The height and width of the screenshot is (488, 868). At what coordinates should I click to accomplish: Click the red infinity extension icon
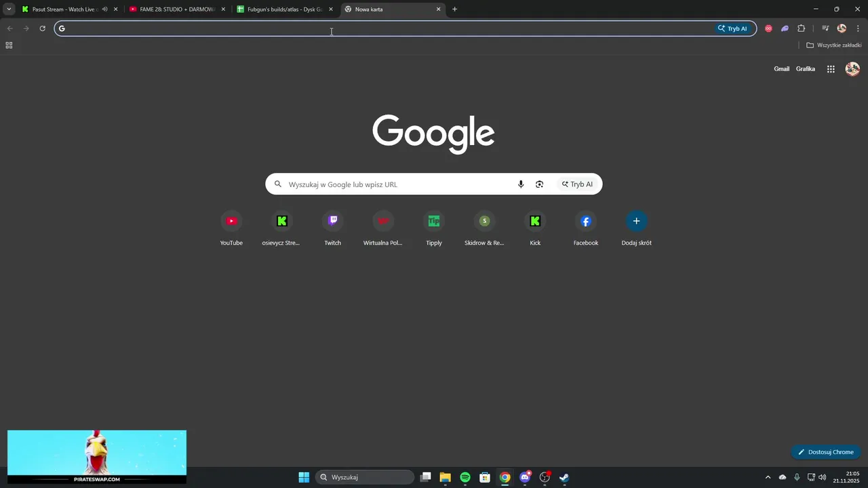point(768,28)
